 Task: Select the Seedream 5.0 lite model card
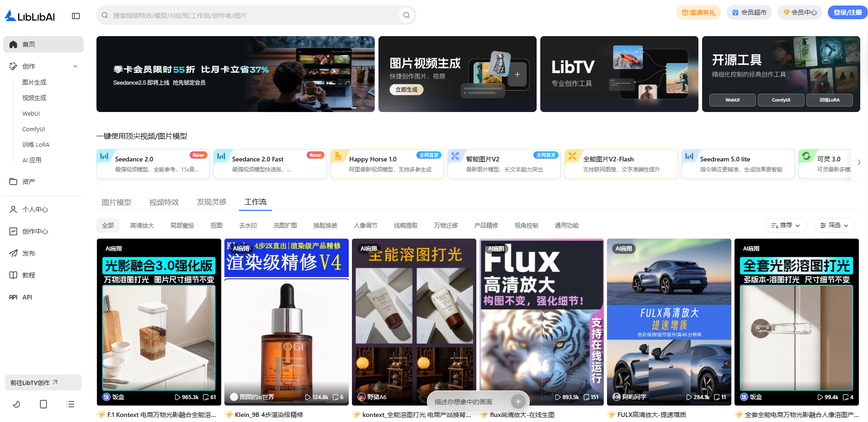point(738,164)
